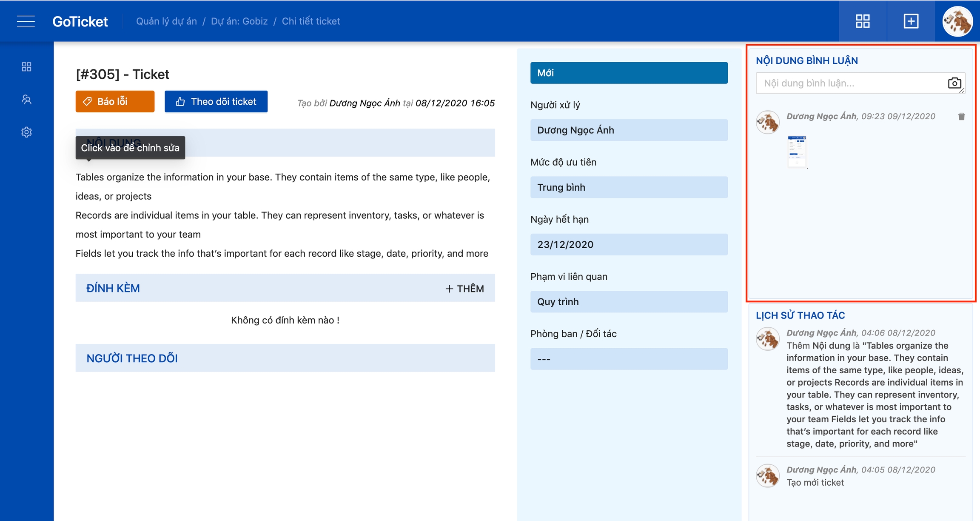
Task: Open the Quy trình scope dropdown
Action: click(629, 302)
